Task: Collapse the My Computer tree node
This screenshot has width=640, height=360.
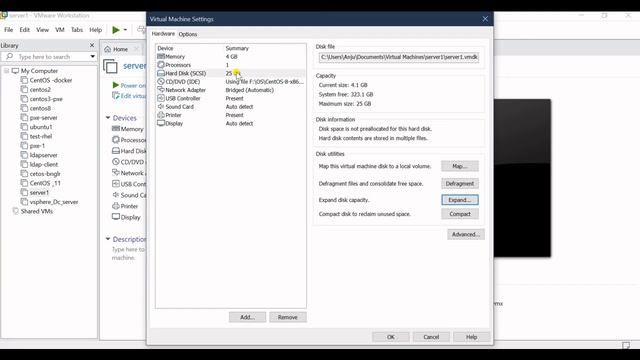Action: click(7, 71)
